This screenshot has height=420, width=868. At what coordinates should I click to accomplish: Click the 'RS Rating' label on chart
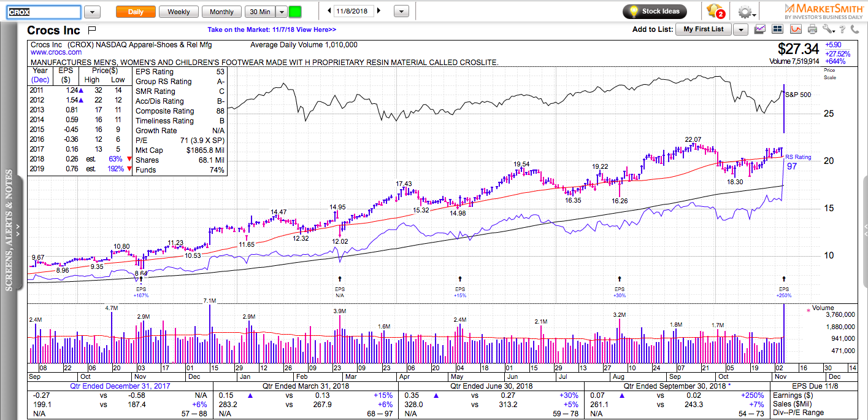point(798,157)
